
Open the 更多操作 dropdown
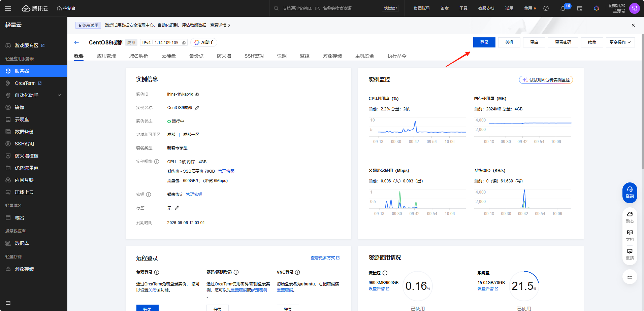[620, 42]
